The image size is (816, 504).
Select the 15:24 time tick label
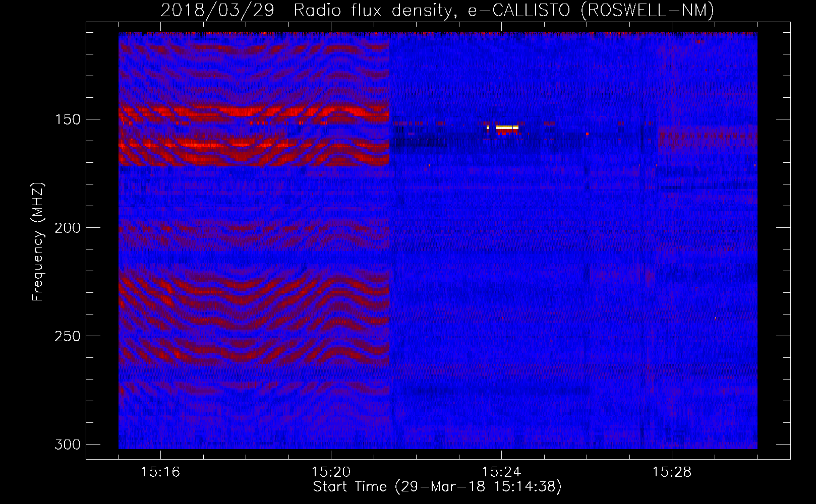click(501, 472)
